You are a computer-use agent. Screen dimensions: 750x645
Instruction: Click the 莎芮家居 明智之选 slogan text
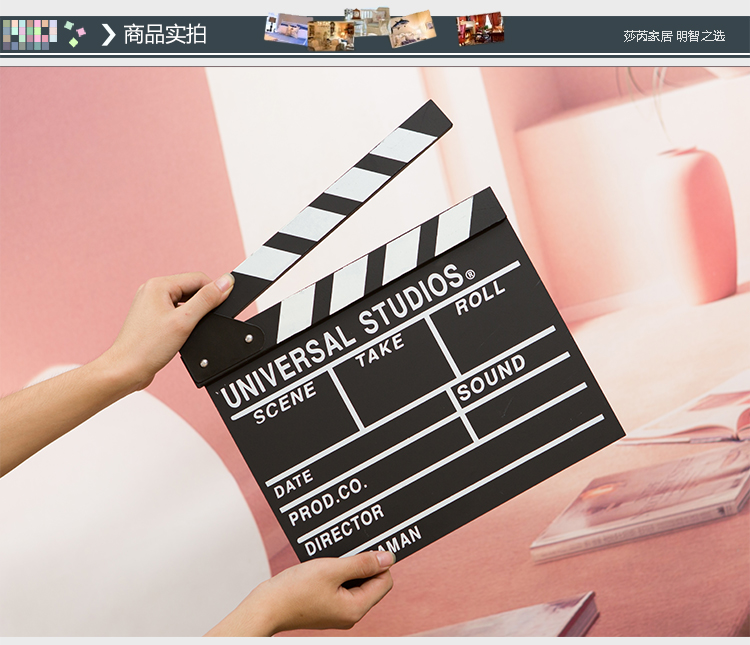tap(674, 36)
